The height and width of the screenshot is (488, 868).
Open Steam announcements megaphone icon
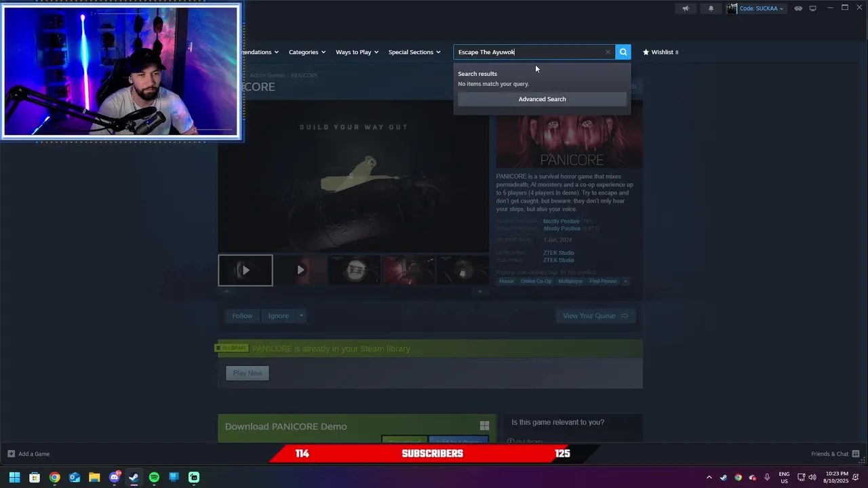tap(686, 9)
